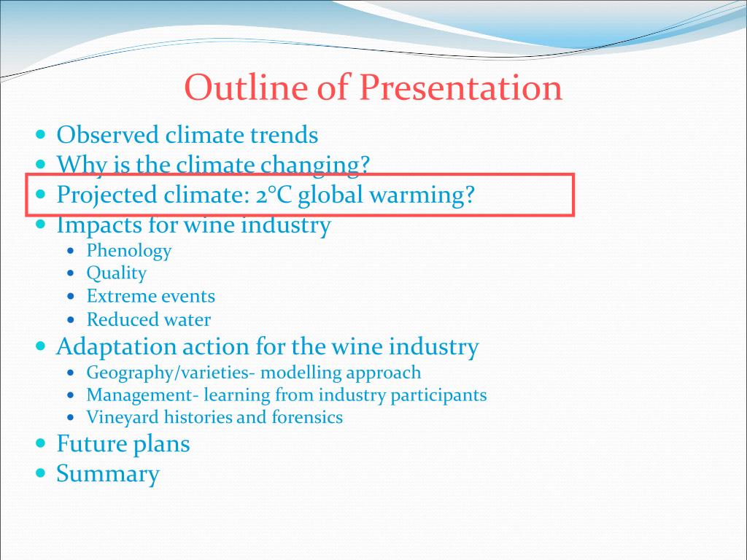Click the 'Future plans' bullet
Image resolution: width=747 pixels, height=560 pixels.
tap(123, 444)
